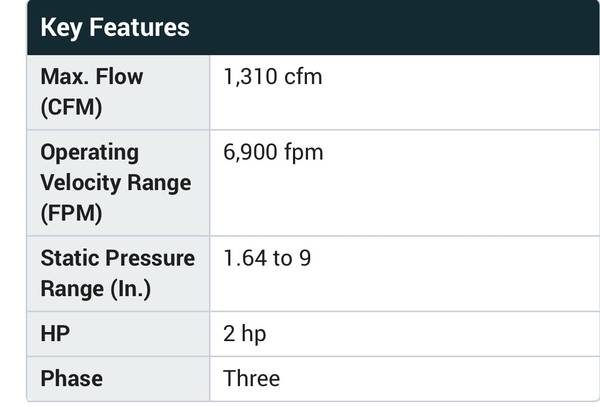Image resolution: width=600 pixels, height=407 pixels.
Task: Select the Max. Flow (CFM) label cell
Action: tap(118, 92)
